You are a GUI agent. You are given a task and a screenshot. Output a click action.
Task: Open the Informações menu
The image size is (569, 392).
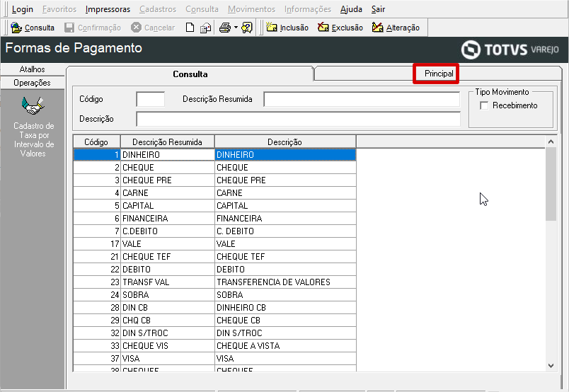308,9
